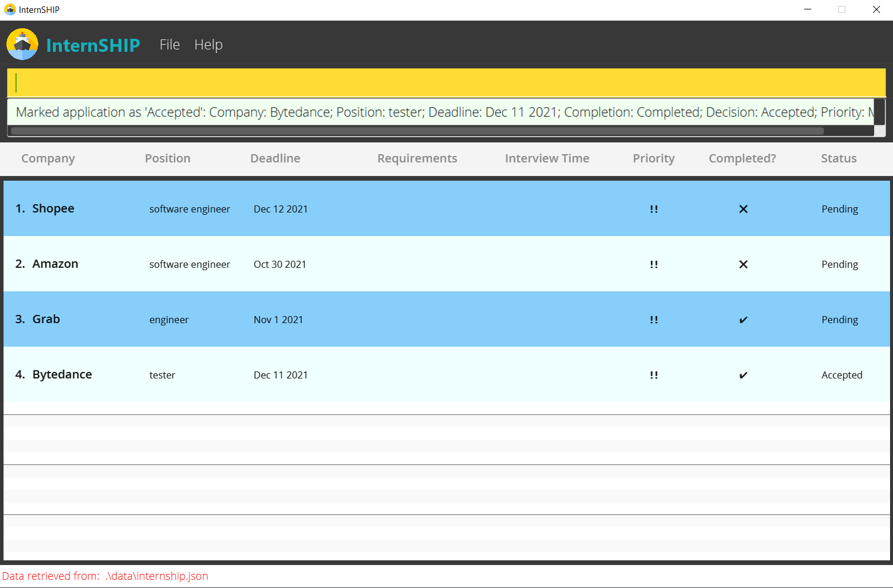This screenshot has width=893, height=588.
Task: Click the InternSHIP ship logo icon
Action: [22, 44]
